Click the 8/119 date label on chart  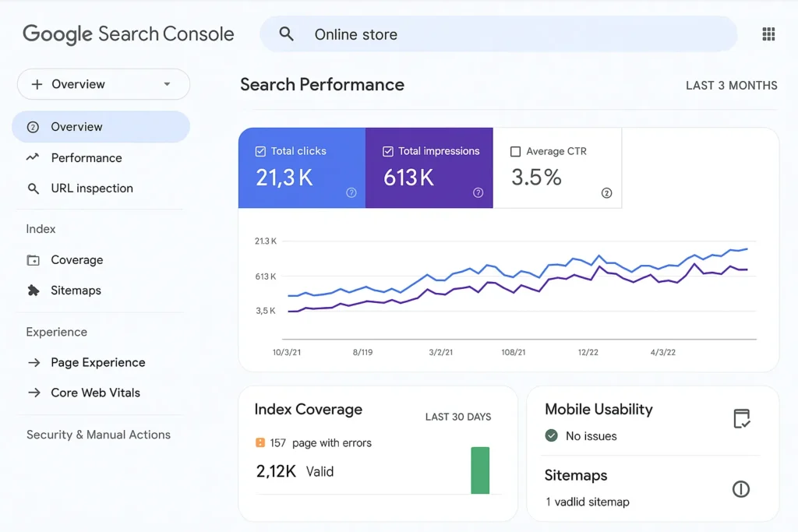pos(362,352)
